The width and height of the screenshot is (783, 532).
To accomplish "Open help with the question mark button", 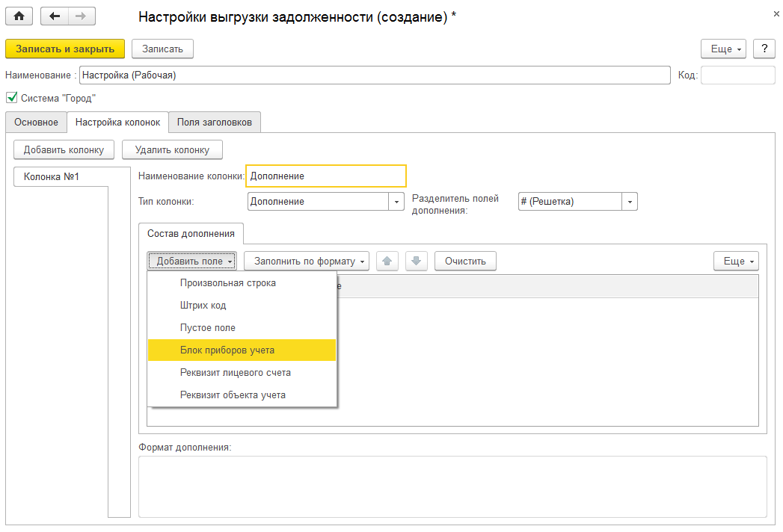I will 764,49.
